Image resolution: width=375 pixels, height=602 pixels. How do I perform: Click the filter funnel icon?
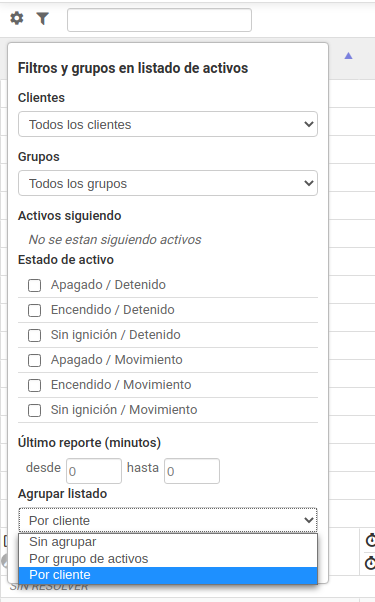click(x=43, y=18)
